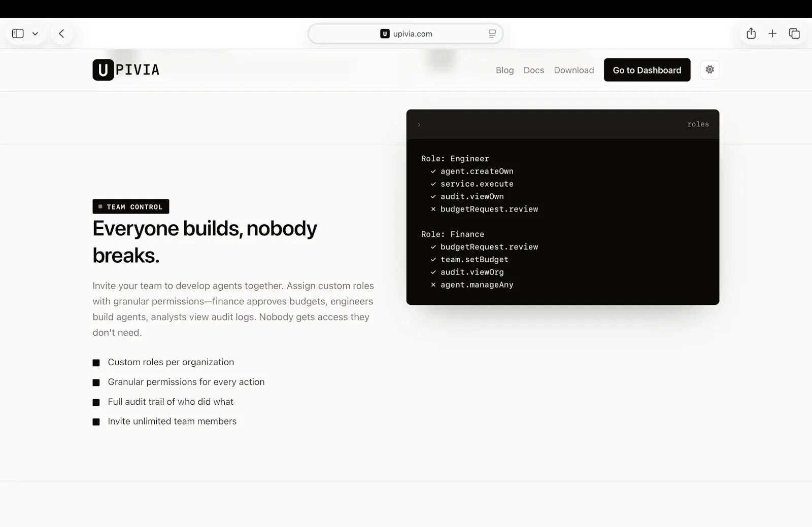The image size is (812, 527).
Task: Toggle the Safari sidebar icon
Action: click(18, 33)
